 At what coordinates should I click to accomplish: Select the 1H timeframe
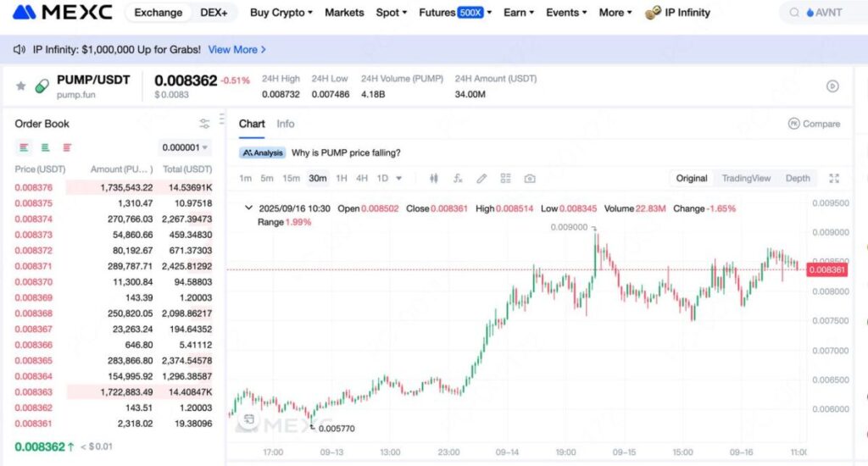click(342, 178)
